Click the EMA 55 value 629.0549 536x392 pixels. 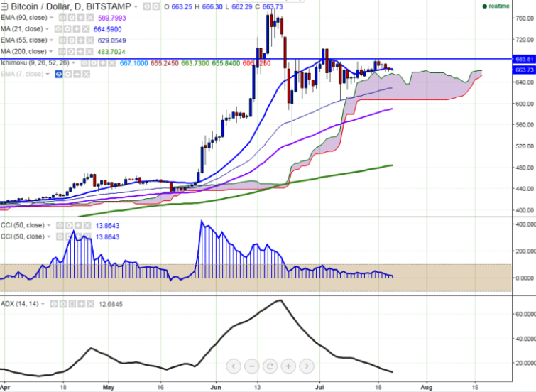111,40
